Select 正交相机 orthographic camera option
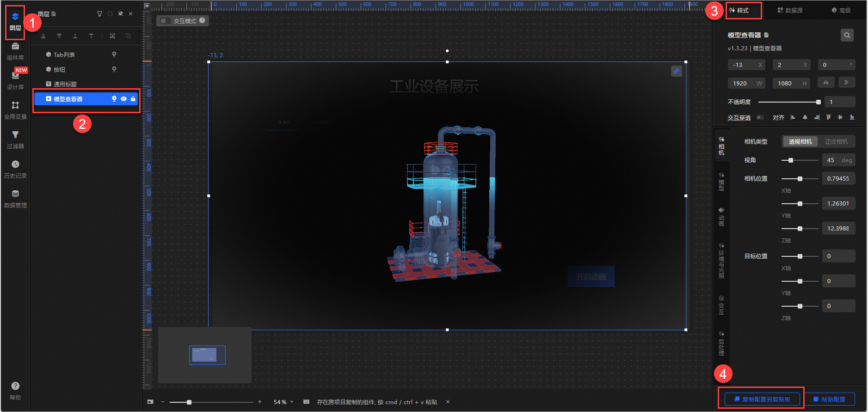 [837, 141]
